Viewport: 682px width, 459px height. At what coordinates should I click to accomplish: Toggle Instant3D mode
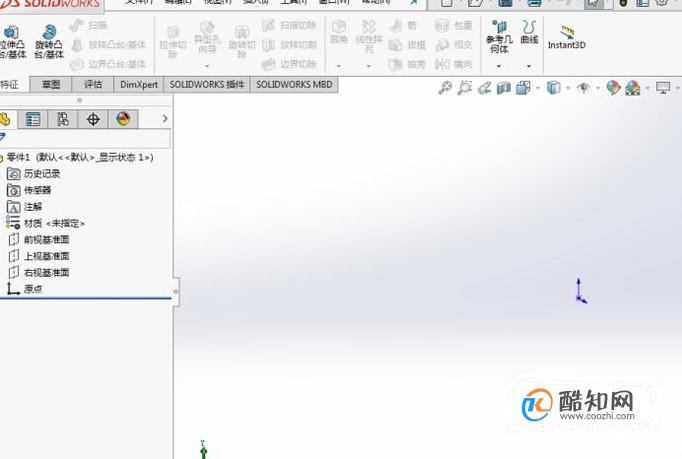(566, 37)
